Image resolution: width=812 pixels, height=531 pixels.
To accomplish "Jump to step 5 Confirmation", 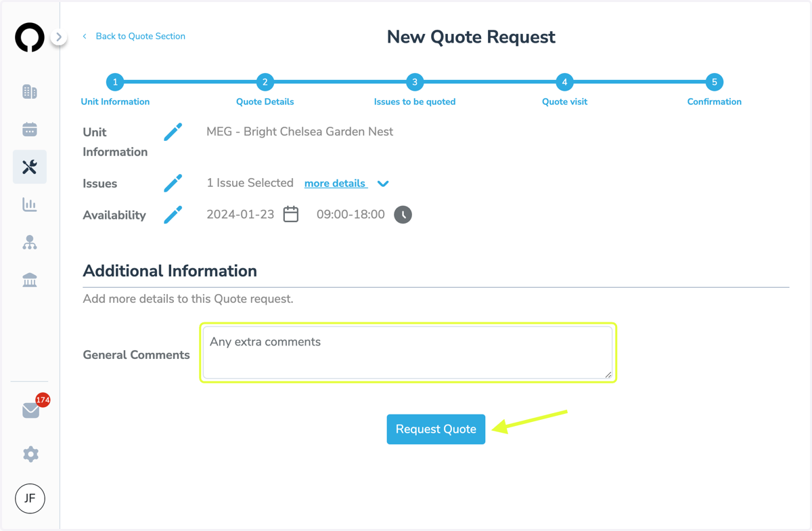I will 714,82.
